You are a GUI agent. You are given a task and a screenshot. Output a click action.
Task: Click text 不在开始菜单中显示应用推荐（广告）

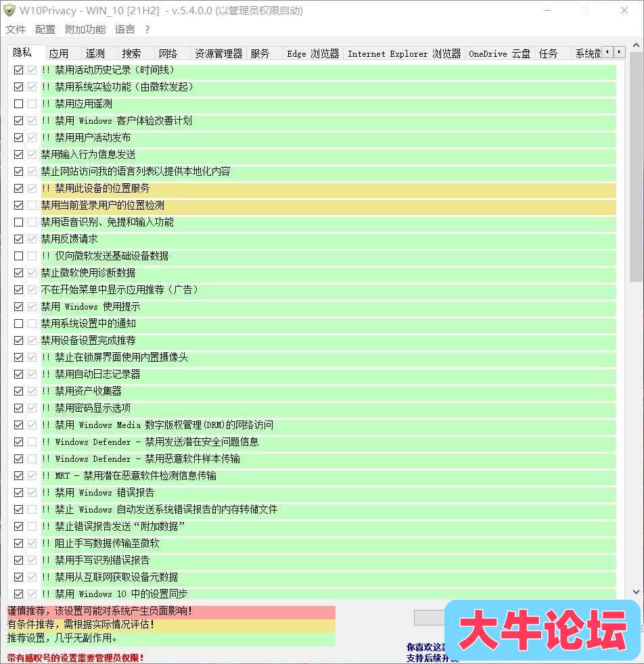click(120, 289)
